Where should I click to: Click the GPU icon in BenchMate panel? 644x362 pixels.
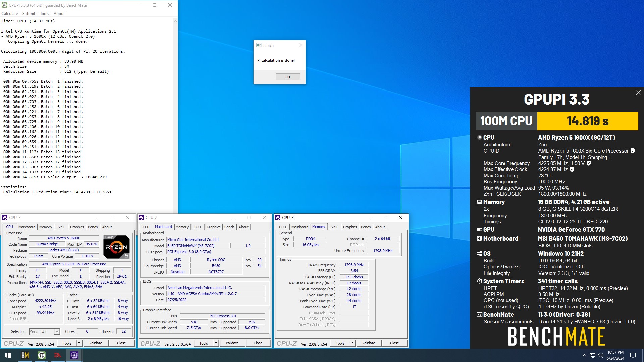click(x=480, y=230)
